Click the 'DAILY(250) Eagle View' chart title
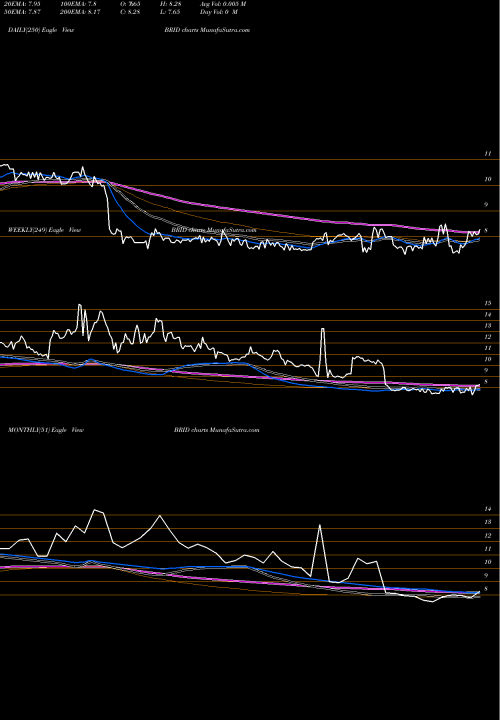This screenshot has width=500, height=720. (41, 30)
